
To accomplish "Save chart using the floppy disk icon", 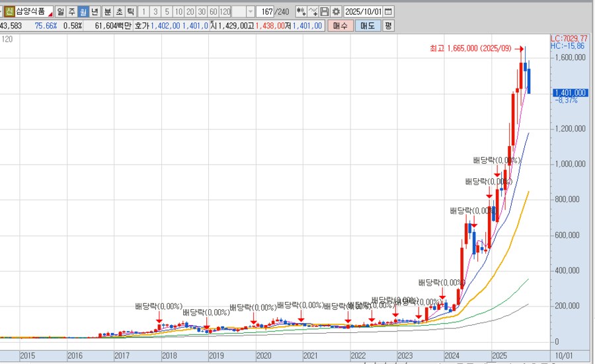I will point(325,12).
